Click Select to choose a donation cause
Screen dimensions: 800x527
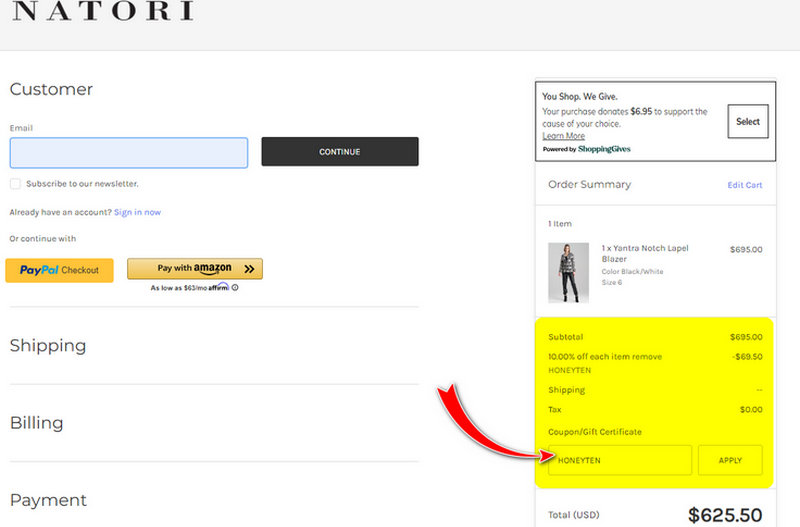pos(748,122)
